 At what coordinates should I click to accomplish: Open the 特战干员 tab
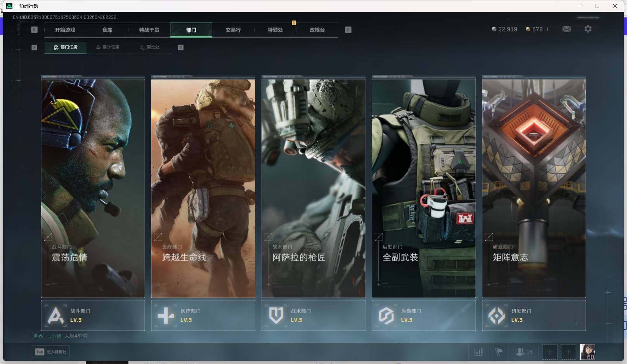click(149, 30)
